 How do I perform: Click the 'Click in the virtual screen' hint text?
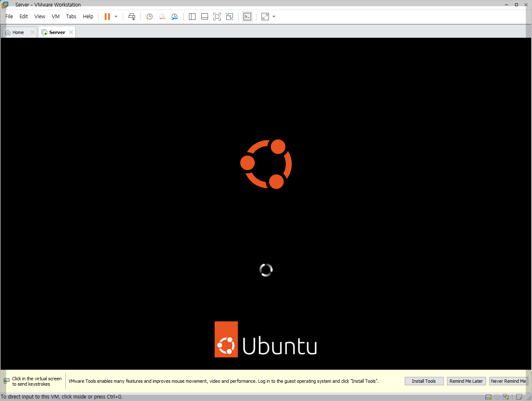(37, 381)
